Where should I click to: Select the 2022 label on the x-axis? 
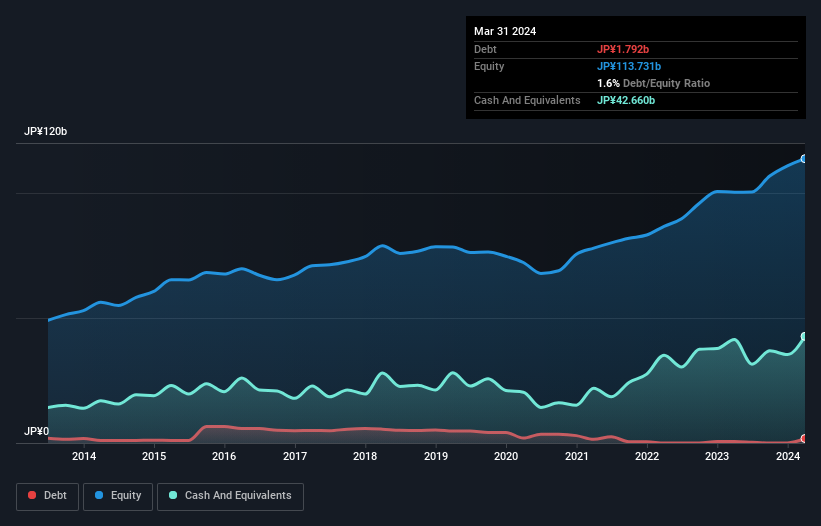647,457
